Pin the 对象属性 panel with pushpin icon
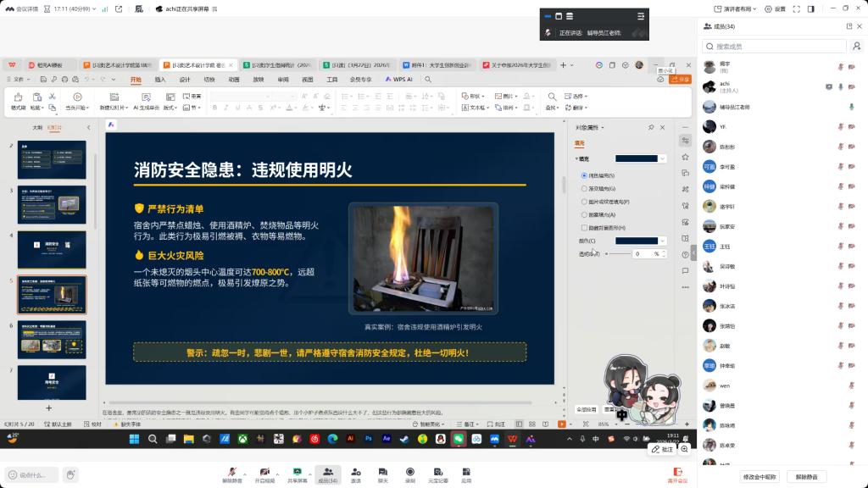This screenshot has width=868, height=488. [651, 127]
